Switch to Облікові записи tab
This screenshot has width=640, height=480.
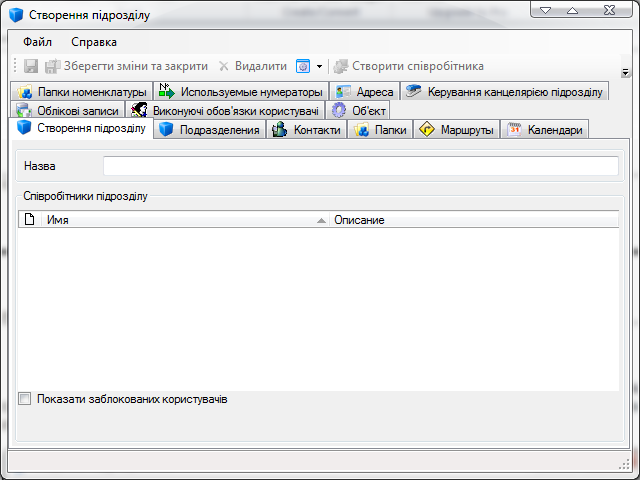[x=68, y=111]
